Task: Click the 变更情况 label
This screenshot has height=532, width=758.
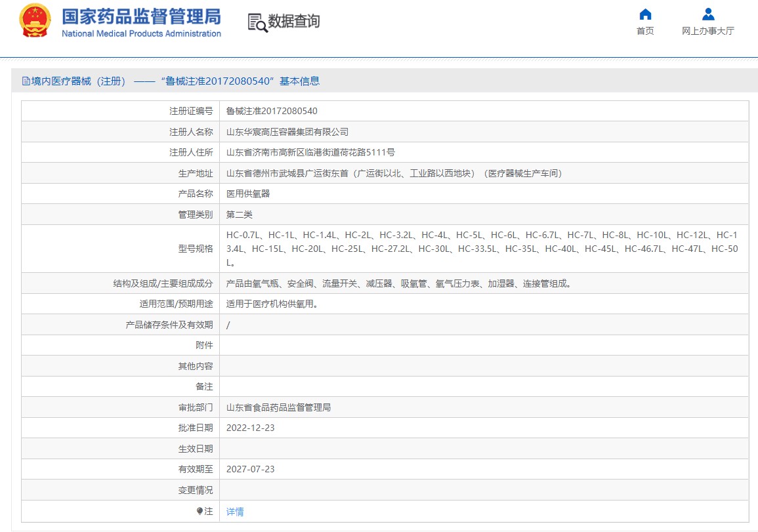Action: (196, 490)
